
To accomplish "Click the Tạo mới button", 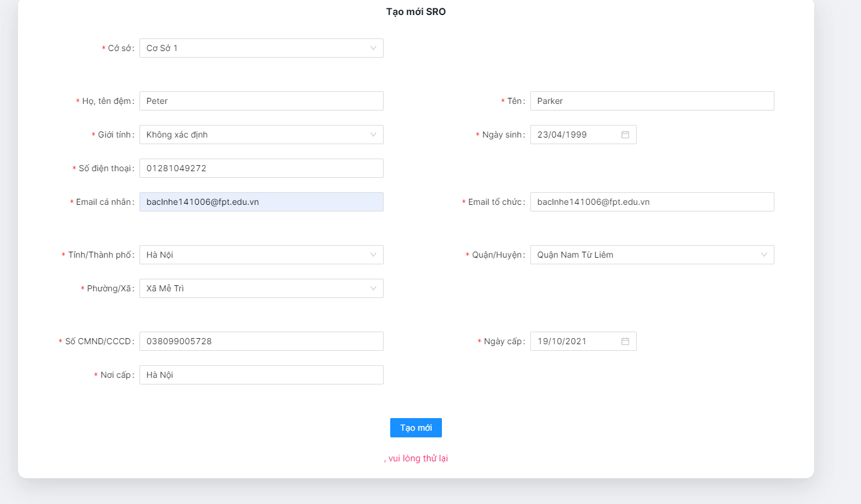I will 415,427.
